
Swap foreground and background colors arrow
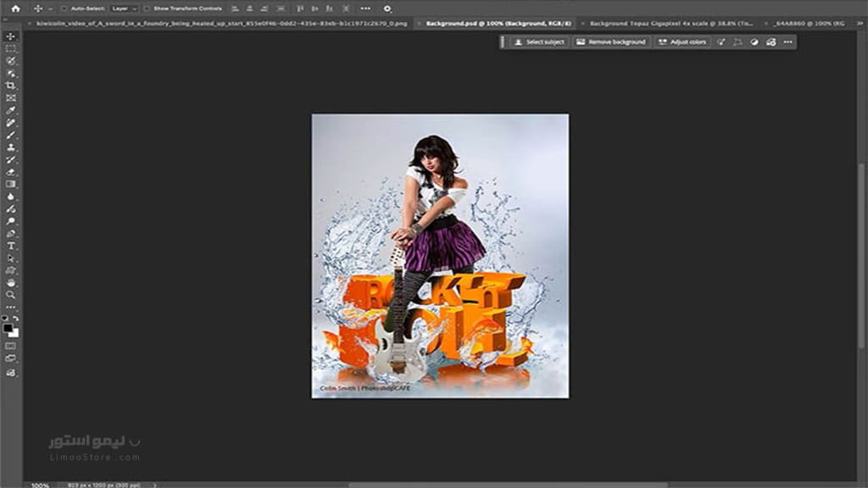click(15, 319)
